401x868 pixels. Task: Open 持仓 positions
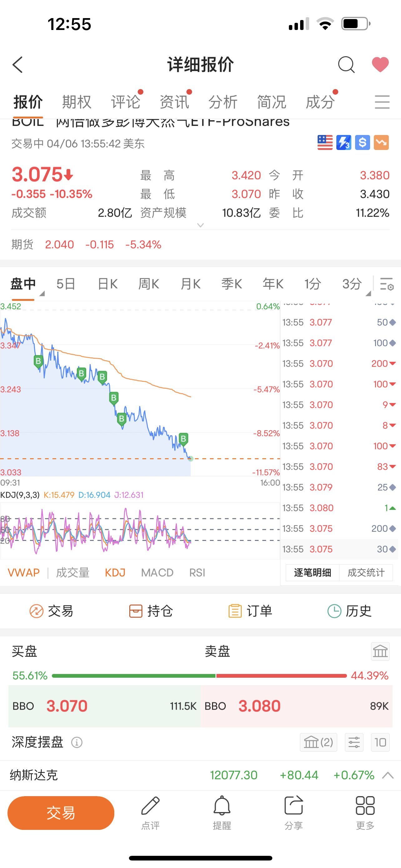click(x=151, y=611)
